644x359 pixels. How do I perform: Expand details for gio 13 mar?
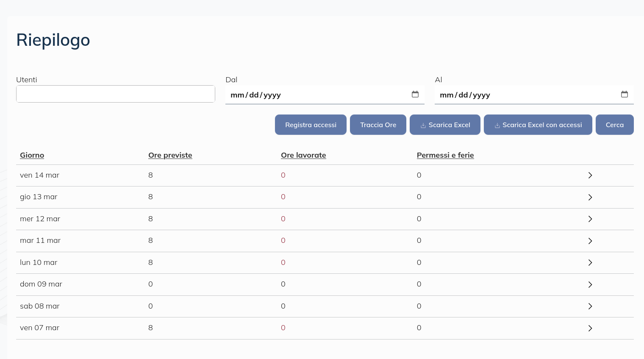(590, 197)
